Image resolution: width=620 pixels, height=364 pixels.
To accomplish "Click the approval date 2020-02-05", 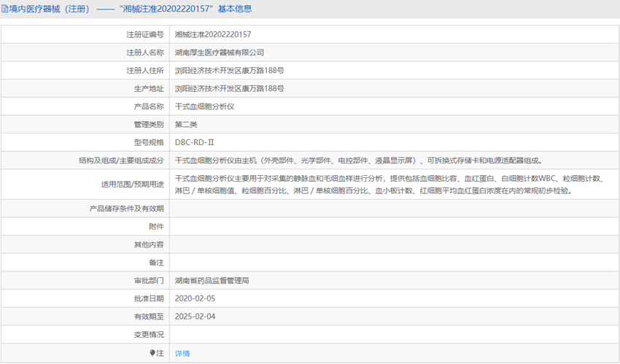I will pos(195,298).
